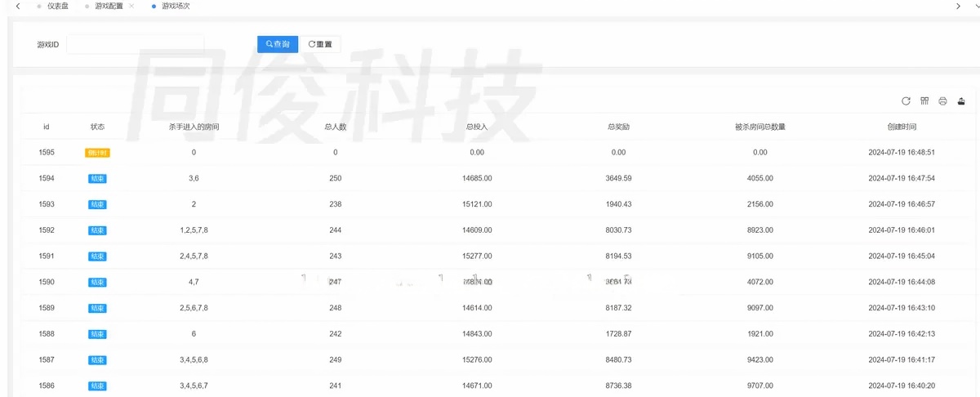Close the 游戏配置 tab
The image size is (980, 397).
[131, 6]
